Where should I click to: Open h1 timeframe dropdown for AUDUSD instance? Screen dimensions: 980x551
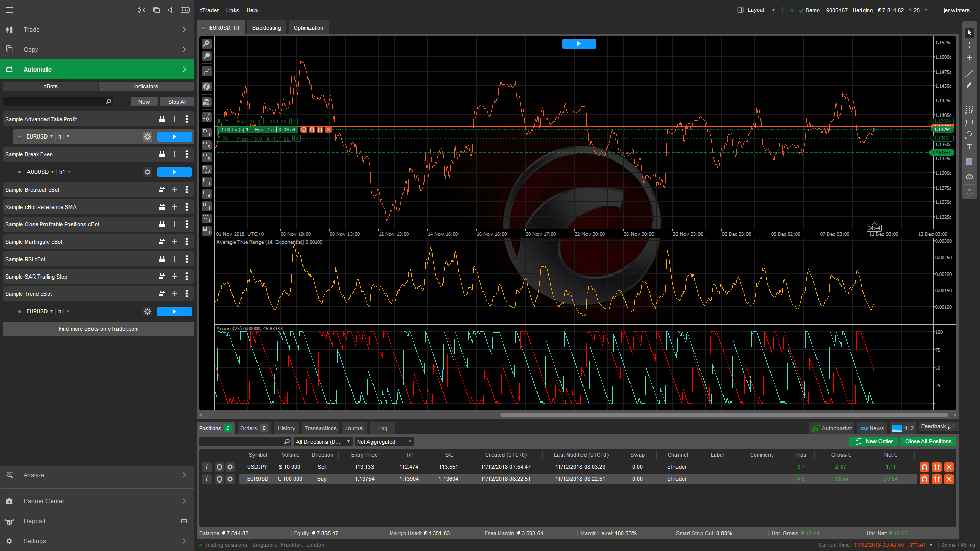pos(65,172)
